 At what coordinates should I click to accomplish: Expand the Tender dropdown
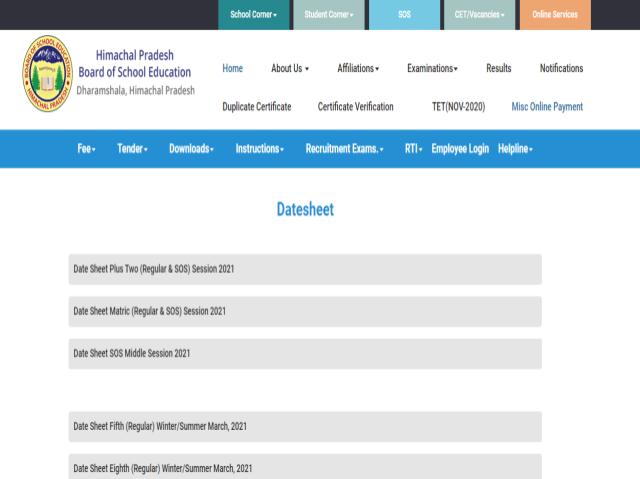(x=132, y=149)
